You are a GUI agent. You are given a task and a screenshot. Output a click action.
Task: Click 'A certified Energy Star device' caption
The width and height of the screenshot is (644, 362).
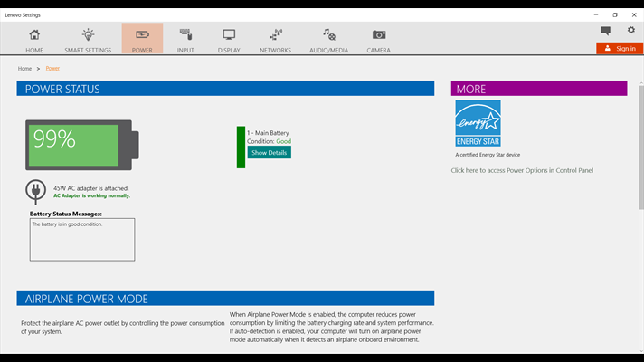(x=488, y=155)
